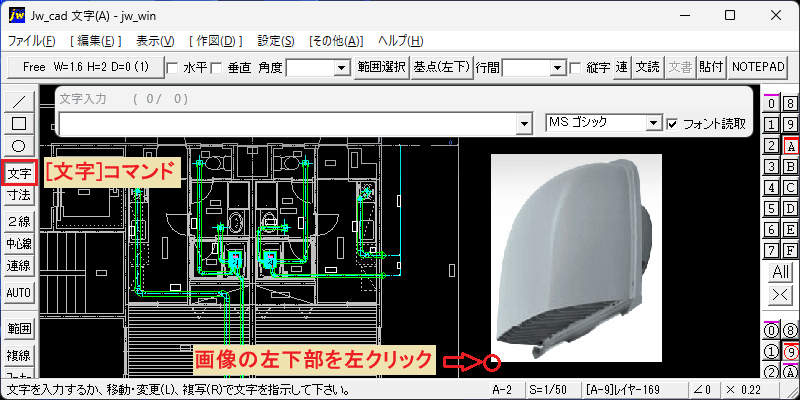Choose the 中心線 centerline tool
Image resolution: width=800 pixels, height=400 pixels.
click(19, 243)
